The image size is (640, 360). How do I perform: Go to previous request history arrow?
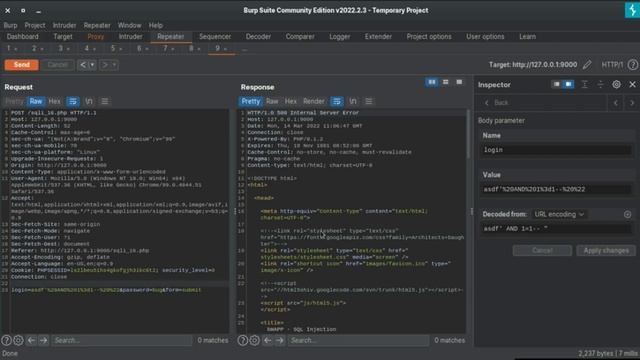[83, 64]
